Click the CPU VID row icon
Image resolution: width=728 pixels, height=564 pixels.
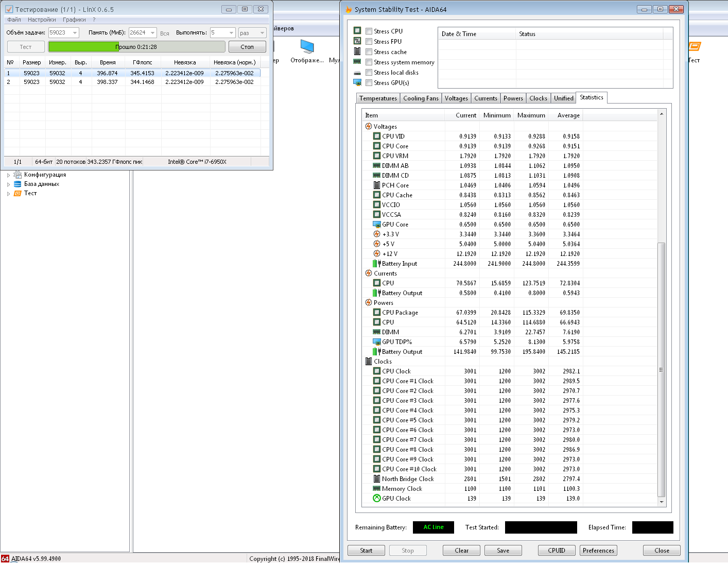(377, 136)
